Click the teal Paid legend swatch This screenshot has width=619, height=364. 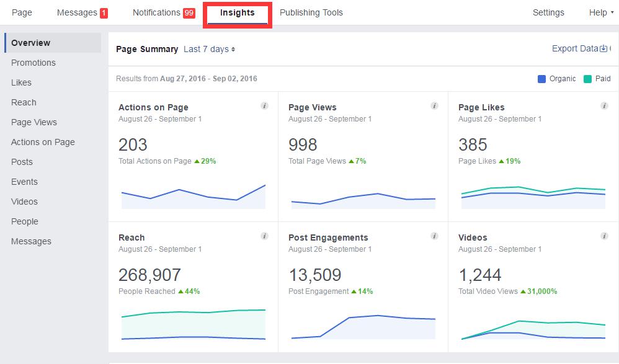pyautogui.click(x=587, y=79)
